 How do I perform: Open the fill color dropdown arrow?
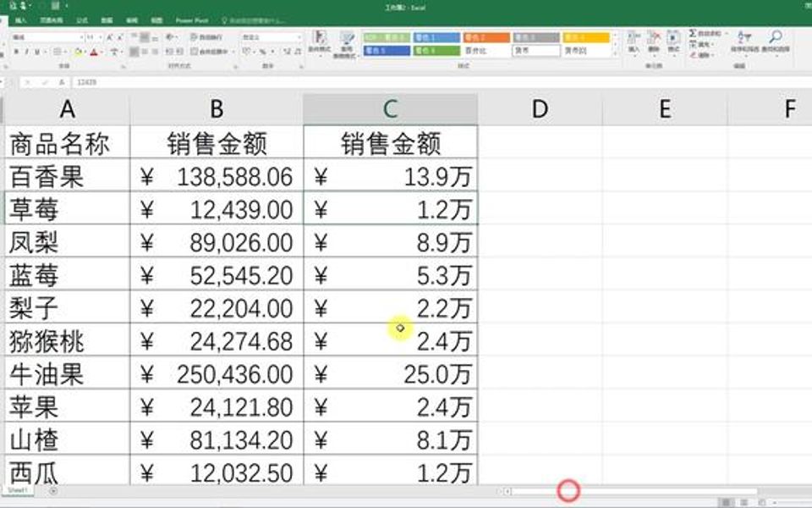pyautogui.click(x=85, y=50)
